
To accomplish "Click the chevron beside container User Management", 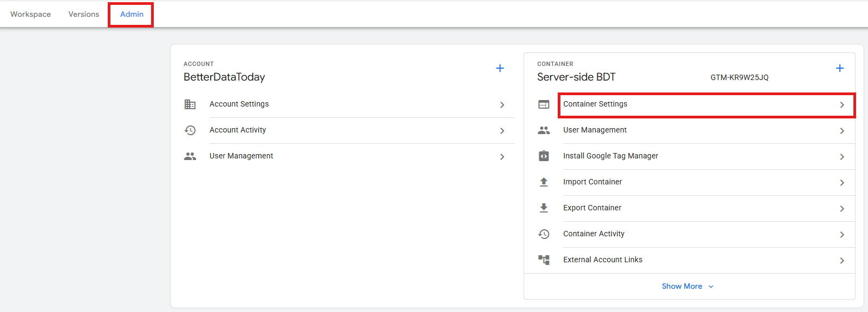I will point(842,131).
